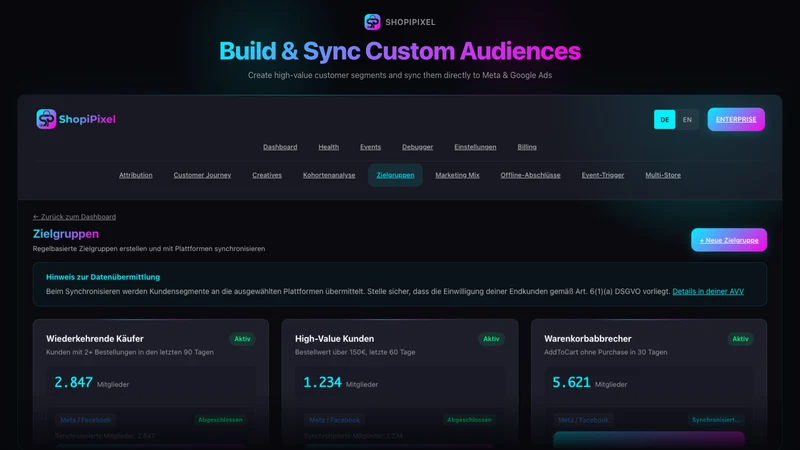This screenshot has width=800, height=450.
Task: Open the Kohortenanalyse tab
Action: pyautogui.click(x=329, y=175)
